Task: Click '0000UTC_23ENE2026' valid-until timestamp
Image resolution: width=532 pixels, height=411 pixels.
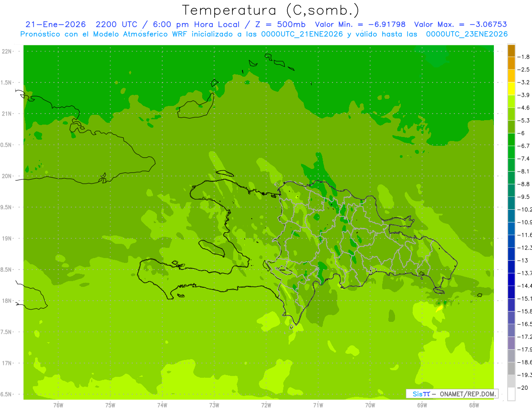Action: 467,34
